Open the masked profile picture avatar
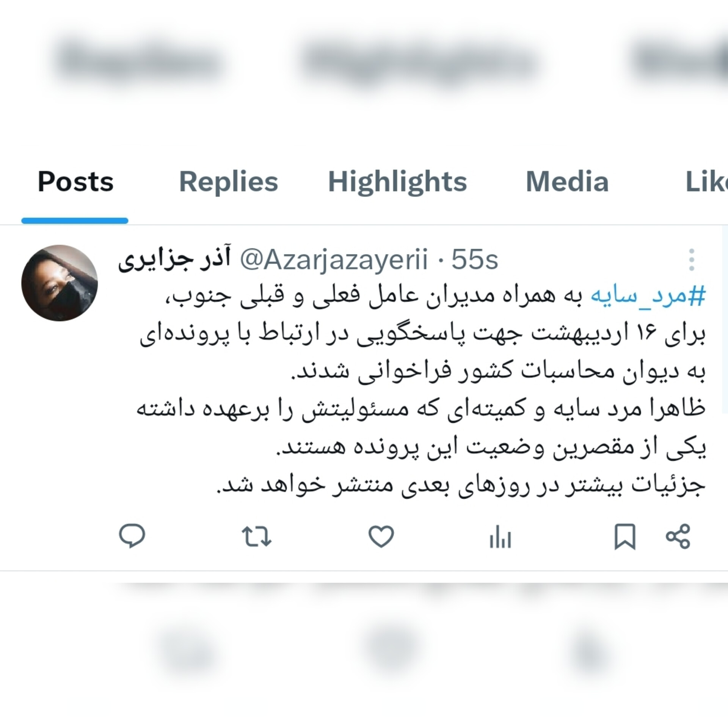 coord(60,283)
